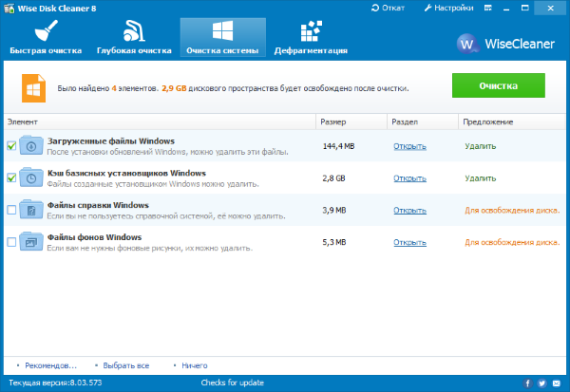Open the Twitter icon in status bar

point(542,383)
